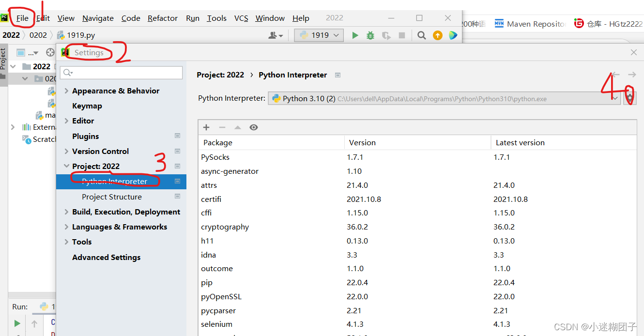Open the VCS menu
644x336 pixels.
coord(241,18)
